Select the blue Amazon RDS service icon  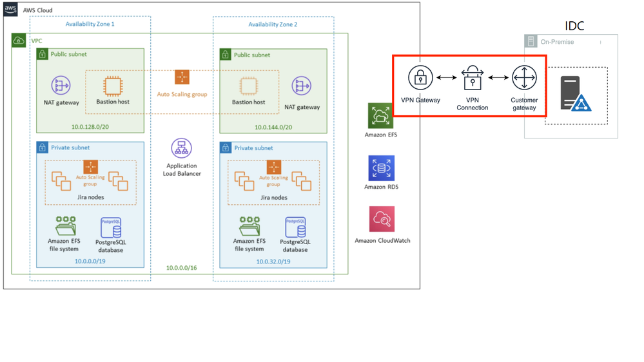(381, 168)
